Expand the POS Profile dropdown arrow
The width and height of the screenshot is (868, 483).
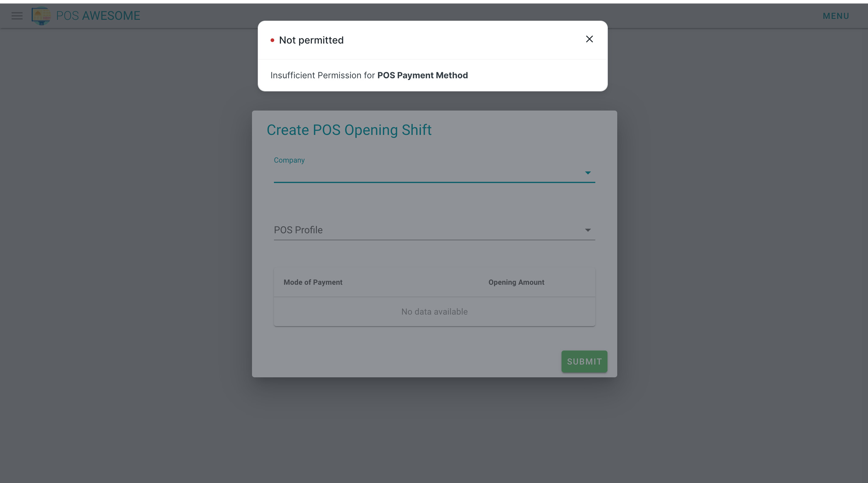[x=588, y=230]
